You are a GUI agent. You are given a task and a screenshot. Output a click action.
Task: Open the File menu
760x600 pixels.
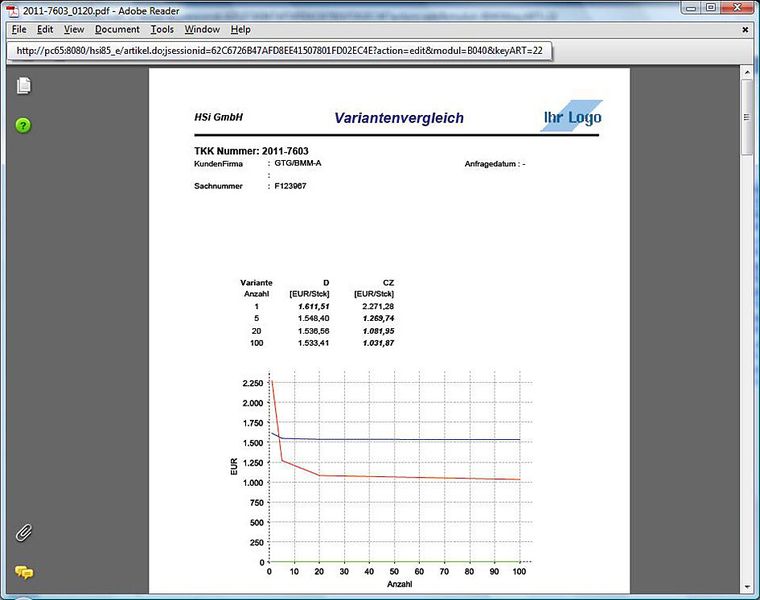[19, 30]
